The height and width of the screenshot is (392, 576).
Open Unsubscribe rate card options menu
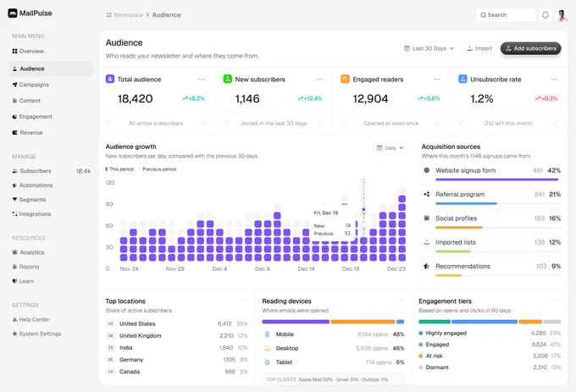click(x=554, y=80)
